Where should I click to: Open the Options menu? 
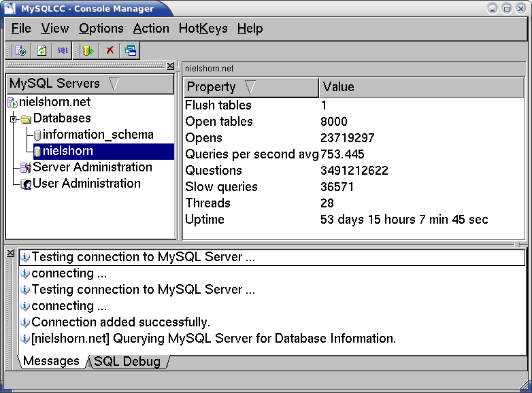pyautogui.click(x=101, y=29)
